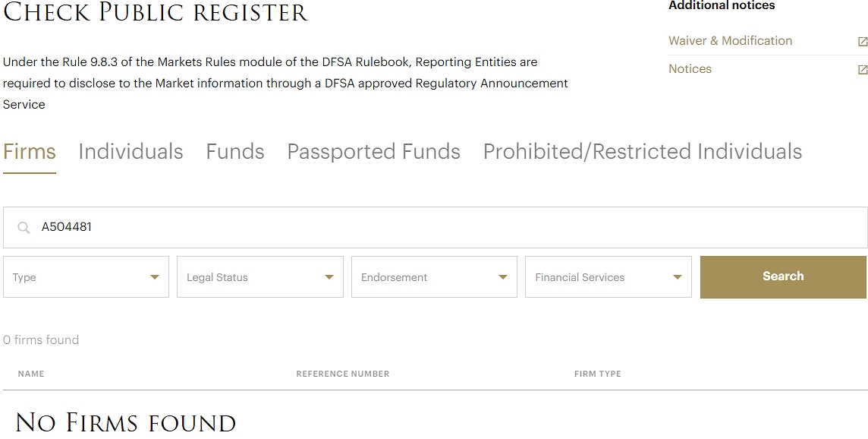Expand the Type dropdown
This screenshot has width=868, height=439.
coord(86,277)
